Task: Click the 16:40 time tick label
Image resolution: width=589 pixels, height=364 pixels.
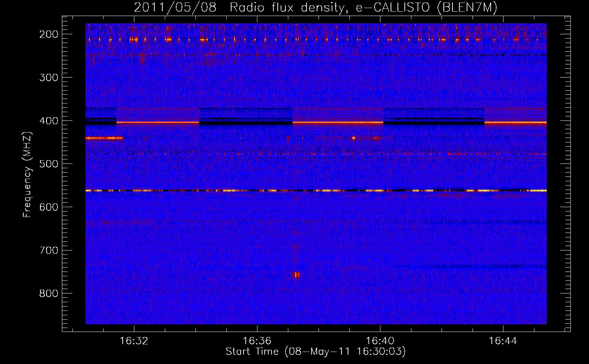Action: click(380, 341)
